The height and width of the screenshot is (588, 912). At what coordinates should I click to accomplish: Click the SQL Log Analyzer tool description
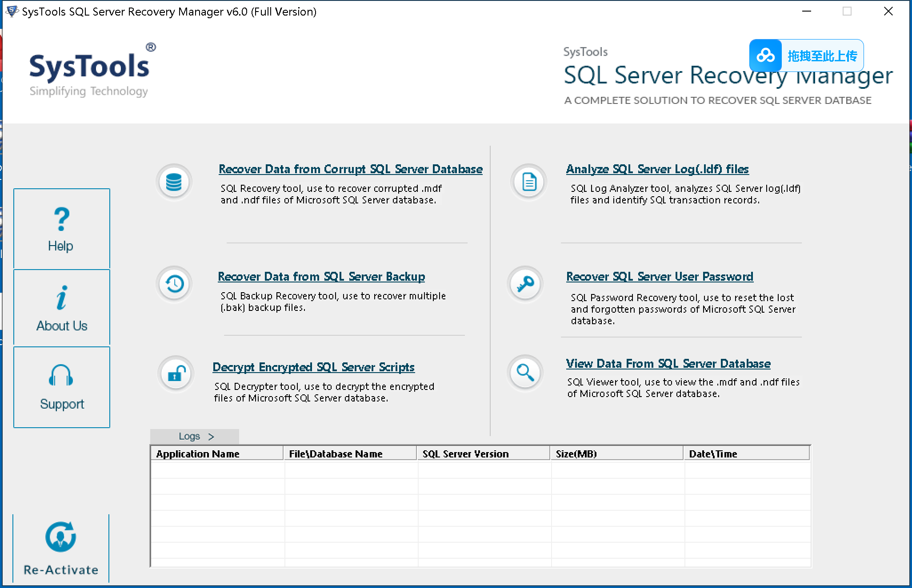tap(685, 195)
